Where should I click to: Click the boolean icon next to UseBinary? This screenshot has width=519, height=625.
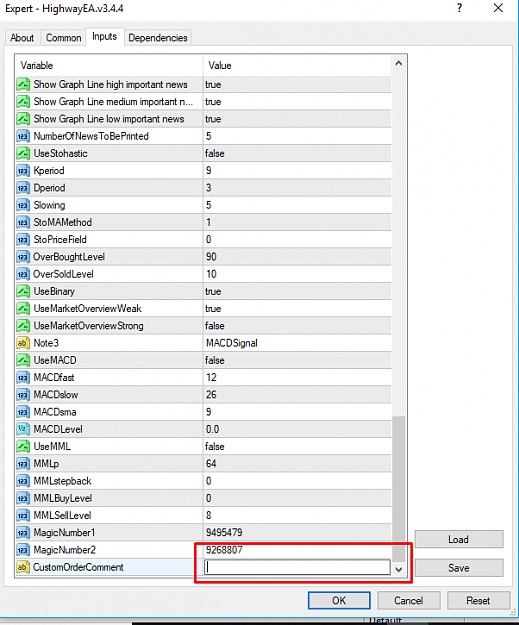pyautogui.click(x=23, y=291)
